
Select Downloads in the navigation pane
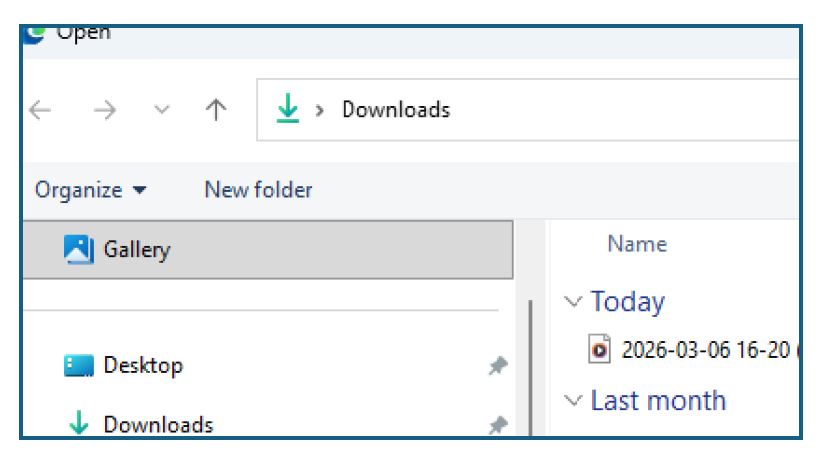pyautogui.click(x=158, y=425)
